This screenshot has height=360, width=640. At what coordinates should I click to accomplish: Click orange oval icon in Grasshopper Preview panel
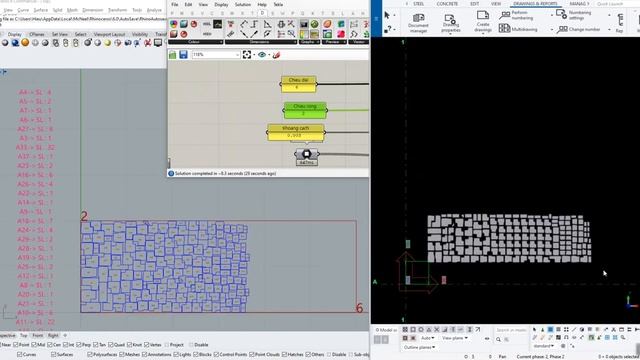327,24
